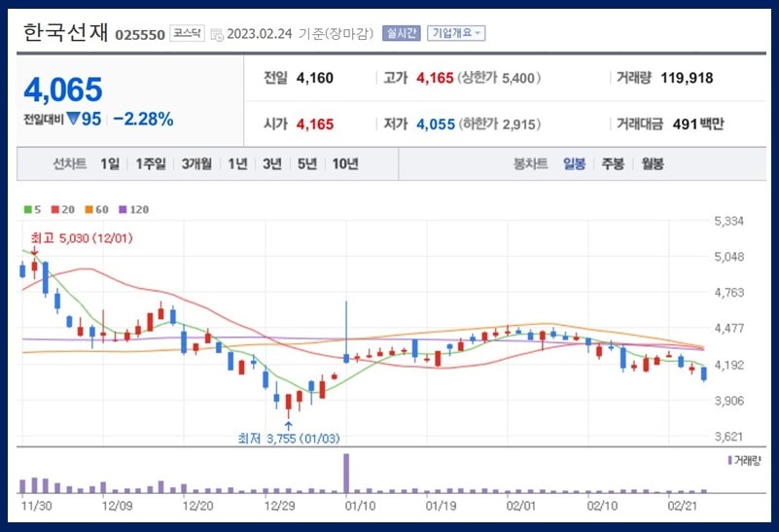779x532 pixels.
Task: Click the 실시간 button
Action: coord(402,33)
